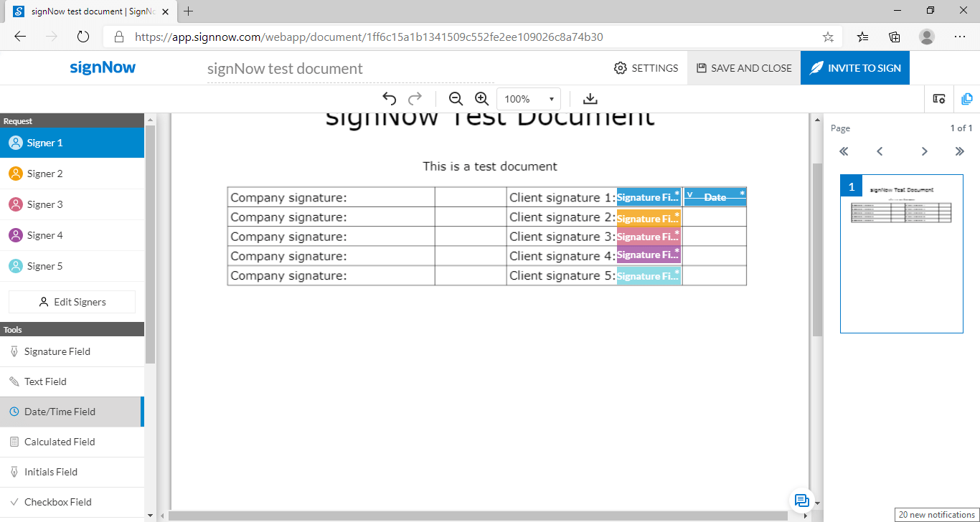Edit the document title field
This screenshot has width=980, height=522.
pos(350,69)
